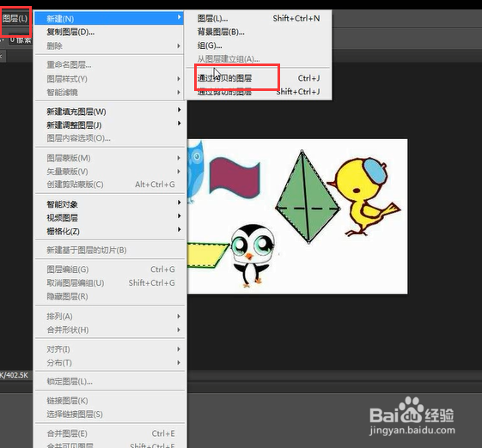Click 重命名图层... menu item

109,64
